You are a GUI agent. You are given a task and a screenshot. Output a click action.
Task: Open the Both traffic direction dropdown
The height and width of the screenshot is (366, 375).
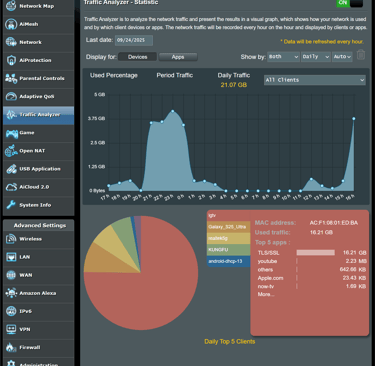283,57
